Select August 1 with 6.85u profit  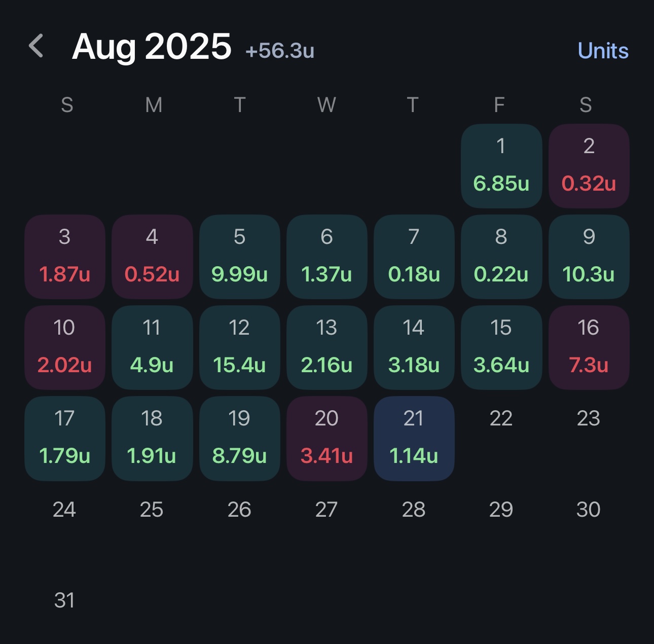(x=501, y=166)
